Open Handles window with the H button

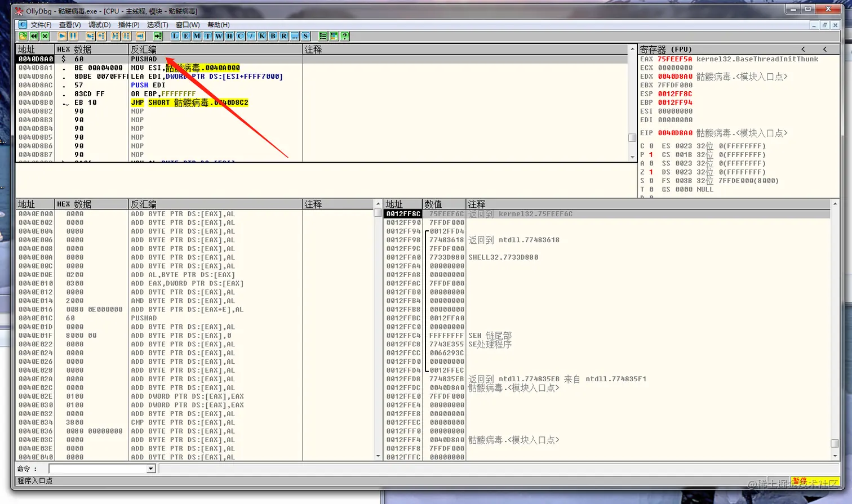coord(229,36)
